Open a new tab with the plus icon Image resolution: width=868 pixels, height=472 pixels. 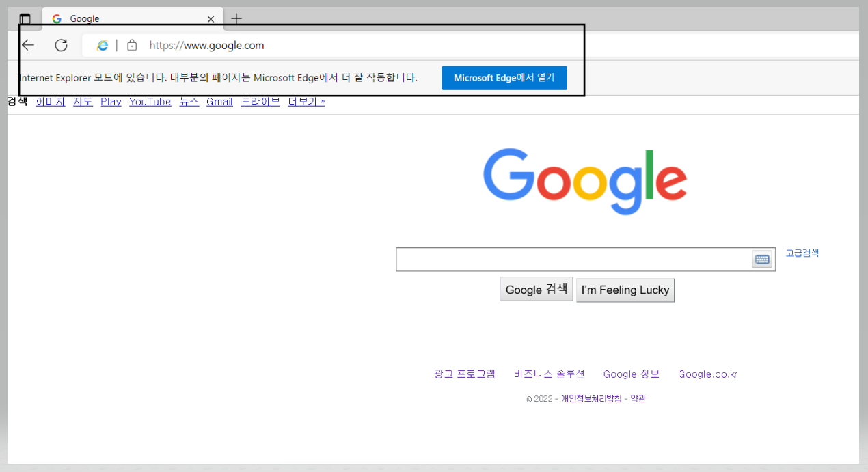(x=236, y=18)
